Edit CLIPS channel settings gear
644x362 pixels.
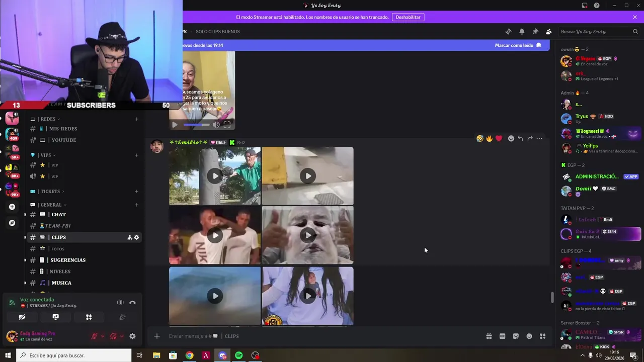(x=136, y=237)
